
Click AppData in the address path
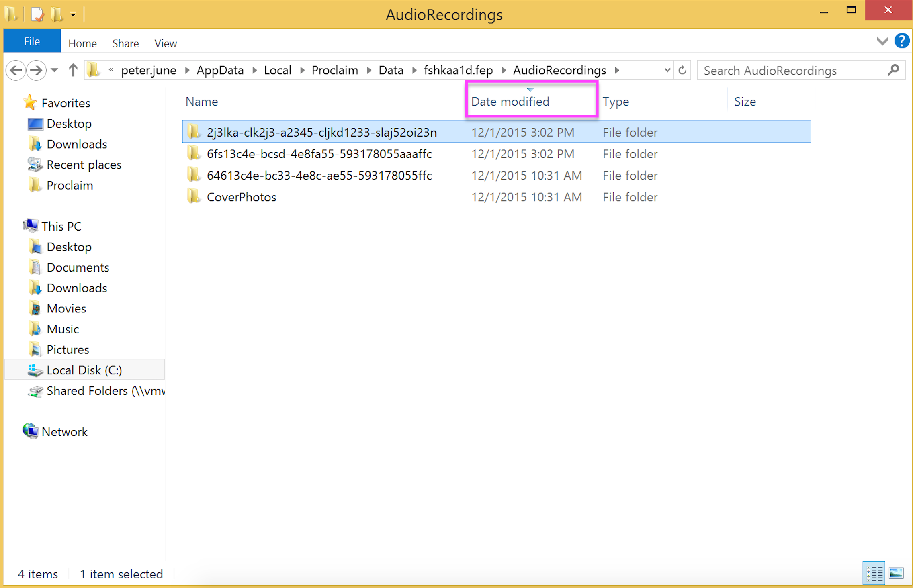click(220, 71)
